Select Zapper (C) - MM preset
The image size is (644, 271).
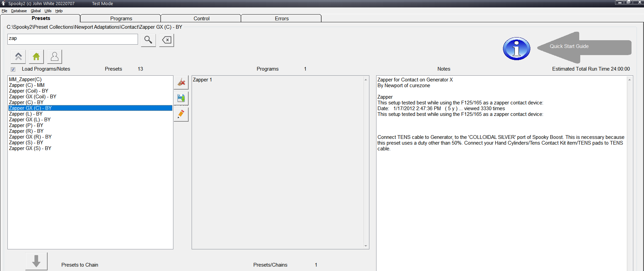[90, 85]
